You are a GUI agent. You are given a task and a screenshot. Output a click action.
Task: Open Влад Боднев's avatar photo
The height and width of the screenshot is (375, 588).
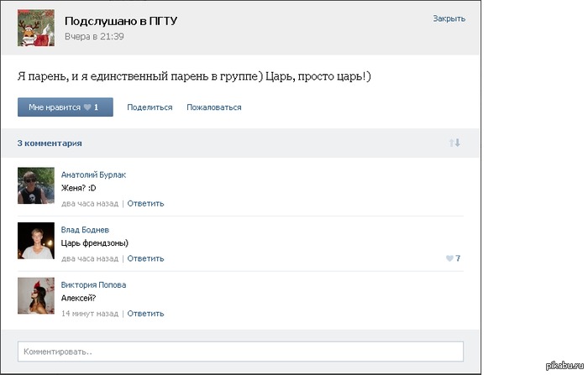point(36,241)
